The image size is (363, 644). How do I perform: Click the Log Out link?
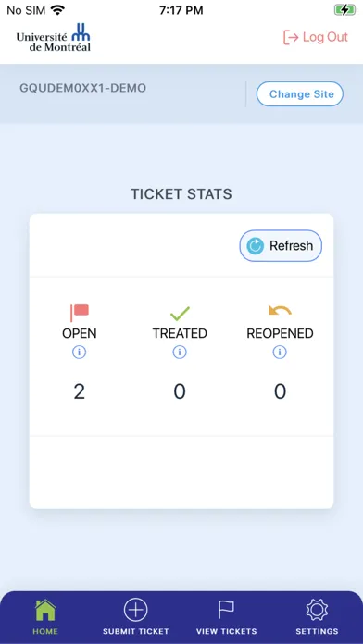(x=316, y=37)
